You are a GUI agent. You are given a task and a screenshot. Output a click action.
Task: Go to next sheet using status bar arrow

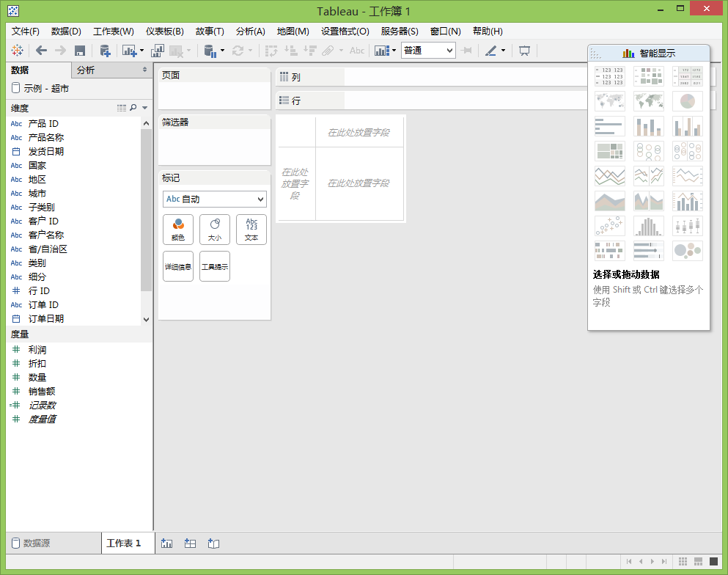tap(652, 562)
